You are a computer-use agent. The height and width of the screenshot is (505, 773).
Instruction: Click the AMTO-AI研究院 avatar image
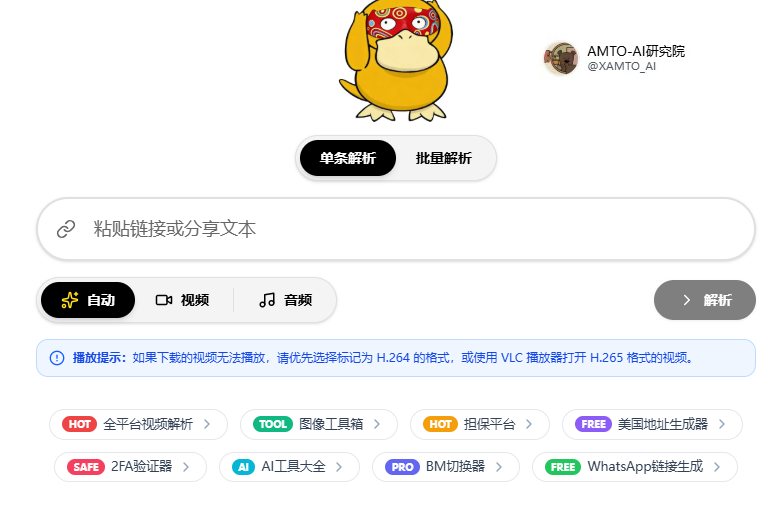[x=561, y=58]
